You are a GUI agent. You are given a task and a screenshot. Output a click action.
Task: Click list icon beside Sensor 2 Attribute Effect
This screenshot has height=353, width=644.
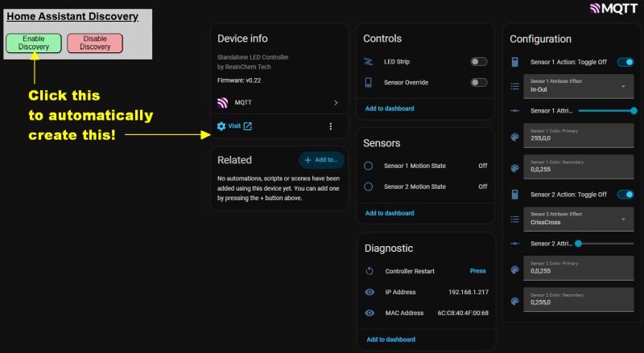click(x=514, y=220)
